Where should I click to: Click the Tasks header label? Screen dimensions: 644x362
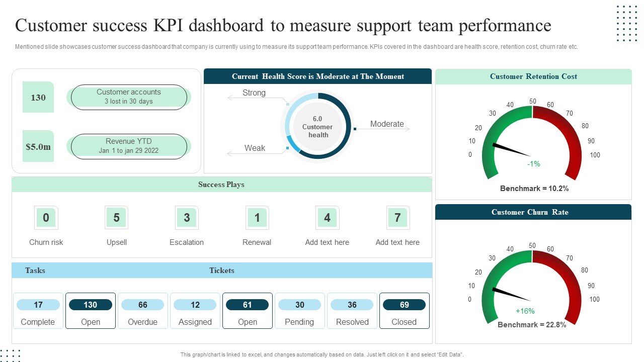(x=35, y=270)
